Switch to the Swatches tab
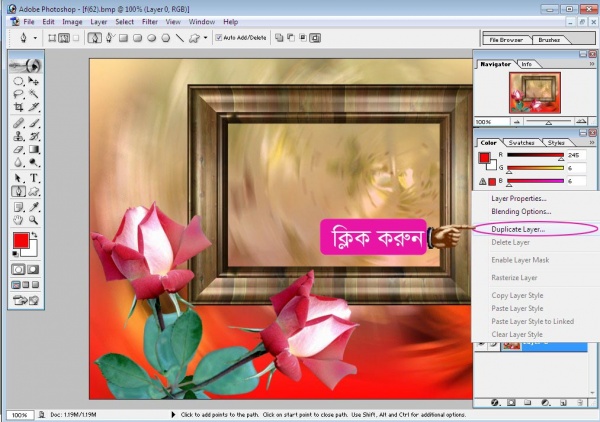Viewport: 600px width, 422px height. (x=521, y=143)
